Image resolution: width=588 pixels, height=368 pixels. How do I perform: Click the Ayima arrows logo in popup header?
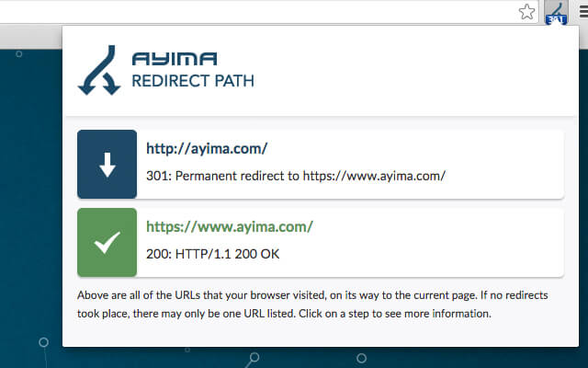coord(96,71)
